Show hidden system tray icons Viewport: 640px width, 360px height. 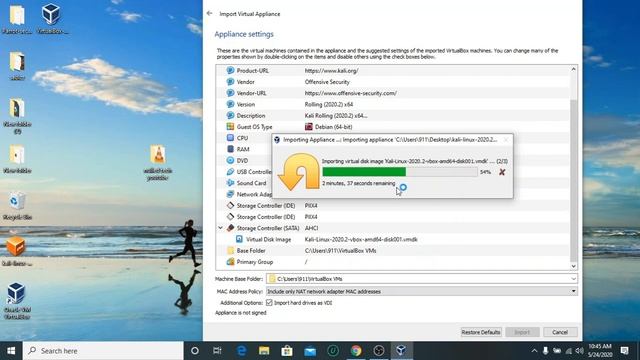pos(534,351)
